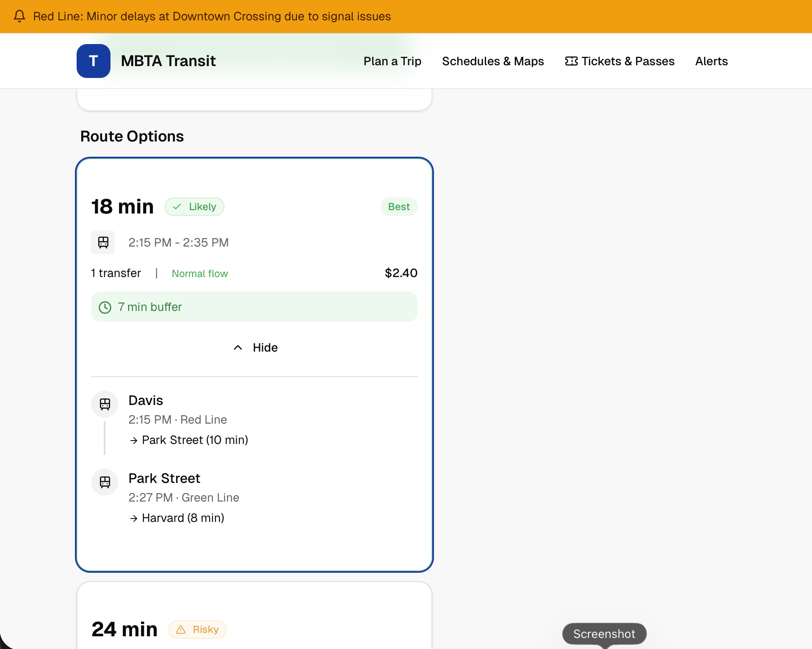Click the 2:27 PM · Green Line text

pos(184,497)
